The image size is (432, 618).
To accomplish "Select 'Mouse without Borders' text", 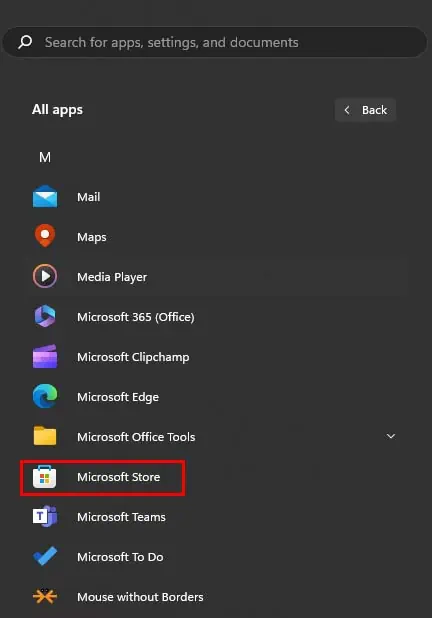I will coord(140,597).
